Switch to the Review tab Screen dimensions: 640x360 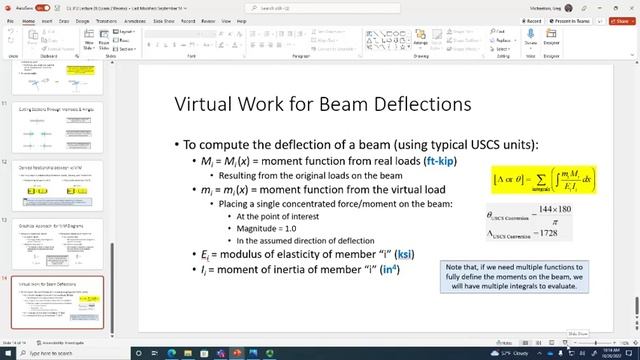[208, 21]
